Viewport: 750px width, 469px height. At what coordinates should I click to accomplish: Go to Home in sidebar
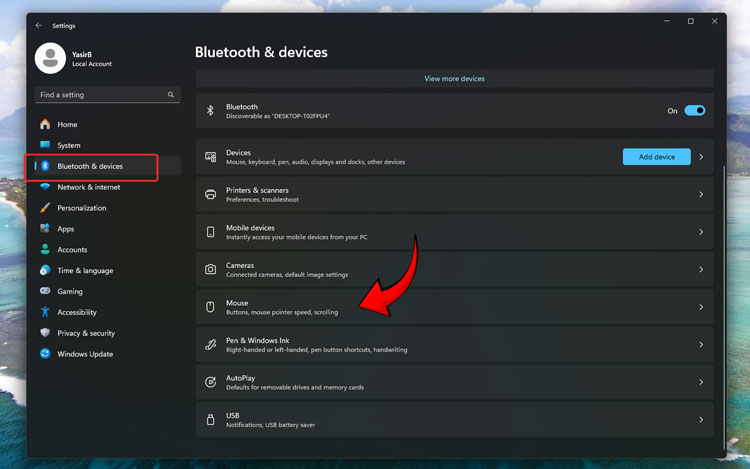point(108,124)
